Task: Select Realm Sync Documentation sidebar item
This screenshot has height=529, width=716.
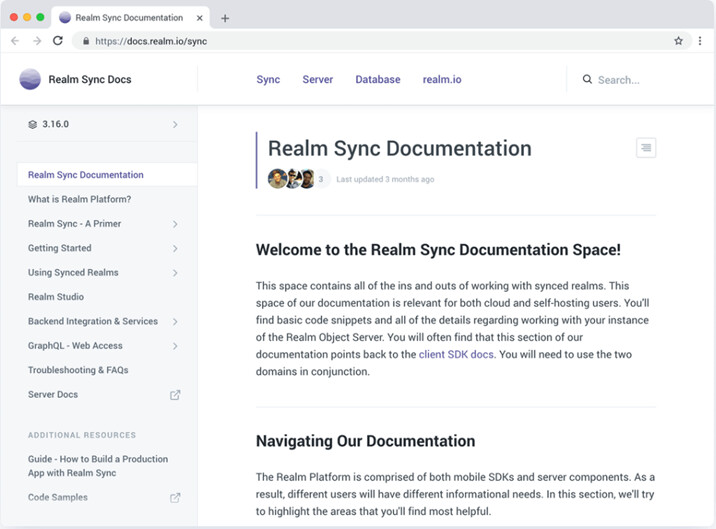Action: (107, 175)
